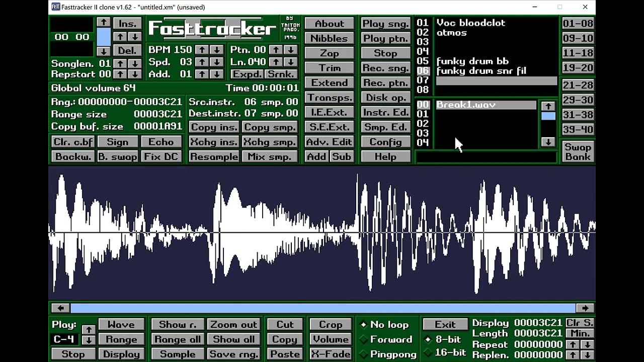Image resolution: width=644 pixels, height=362 pixels.
Task: Select sample 'Break1.wav'
Action: [486, 105]
